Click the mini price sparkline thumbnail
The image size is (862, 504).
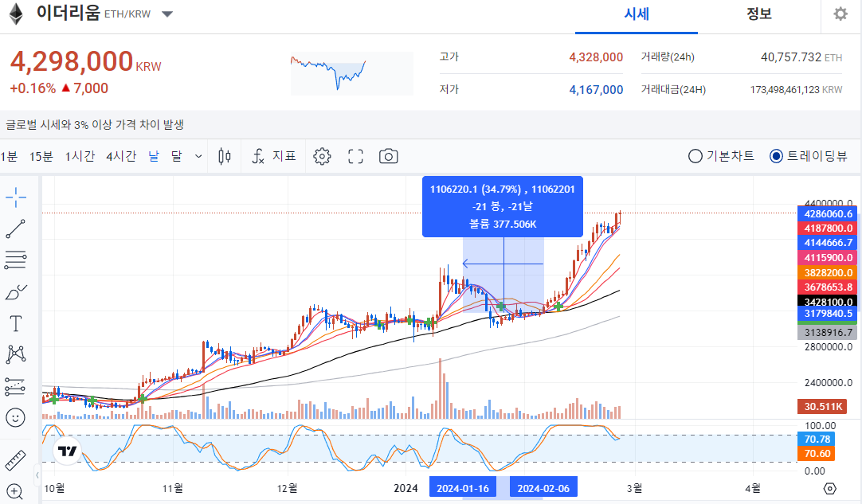pyautogui.click(x=352, y=73)
